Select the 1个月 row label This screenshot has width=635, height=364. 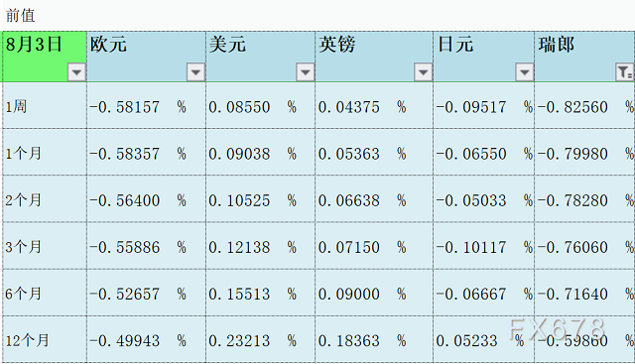tap(44, 152)
